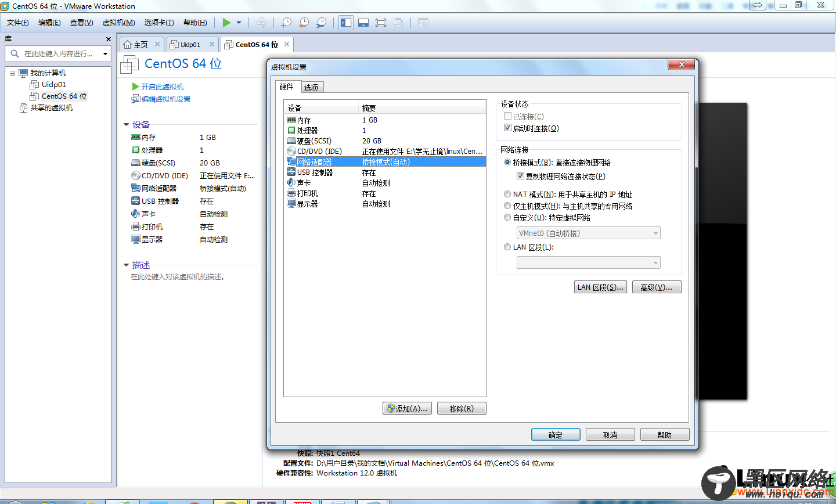Select the 自定义(U) radio button
The image size is (836, 504).
click(x=507, y=218)
